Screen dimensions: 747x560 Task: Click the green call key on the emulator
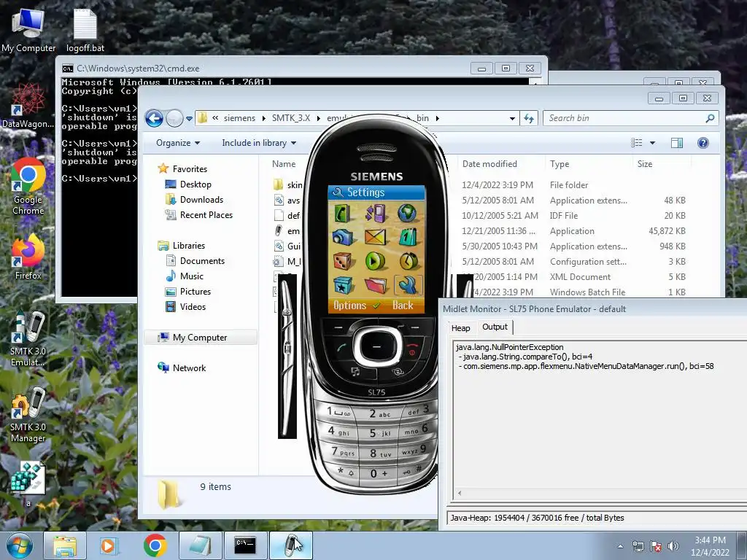tap(341, 348)
